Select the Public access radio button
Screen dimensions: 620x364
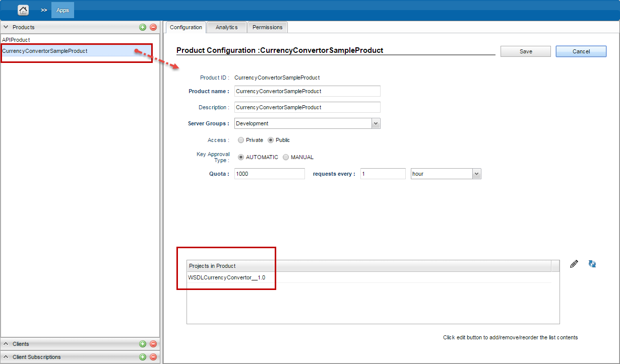pos(271,140)
